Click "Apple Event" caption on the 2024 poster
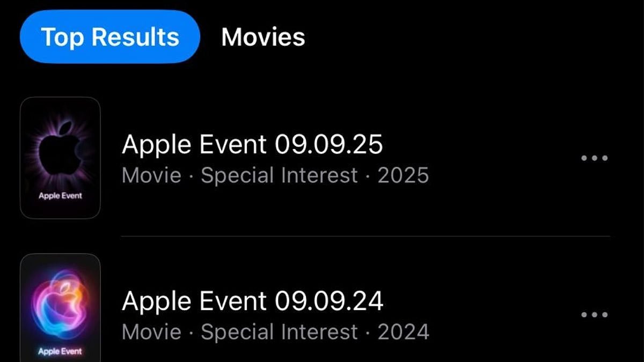 [60, 352]
